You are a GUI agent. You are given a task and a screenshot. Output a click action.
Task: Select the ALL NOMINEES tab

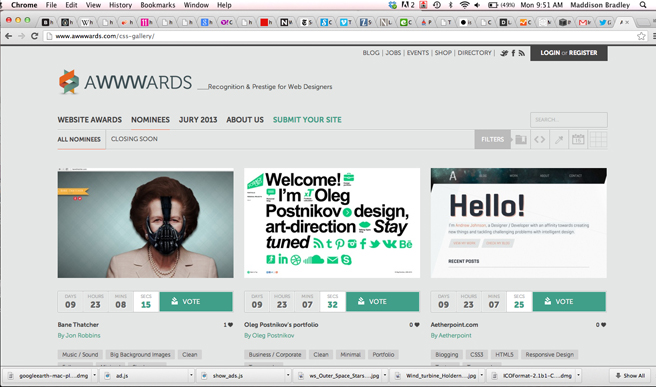(x=79, y=139)
